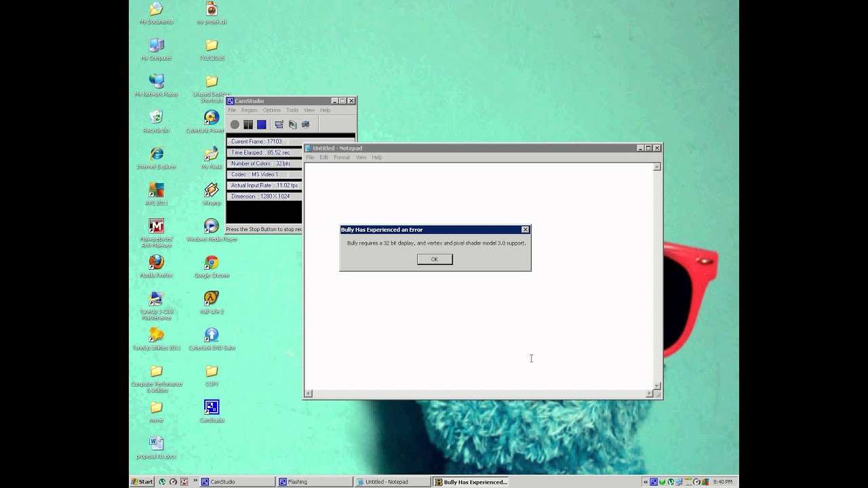Click the CamStudio Record button
868x488 pixels.
pyautogui.click(x=235, y=125)
